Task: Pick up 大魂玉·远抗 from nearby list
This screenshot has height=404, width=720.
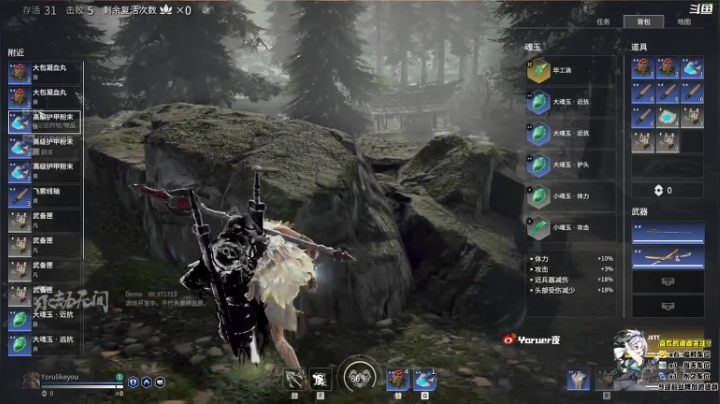Action: (x=45, y=344)
